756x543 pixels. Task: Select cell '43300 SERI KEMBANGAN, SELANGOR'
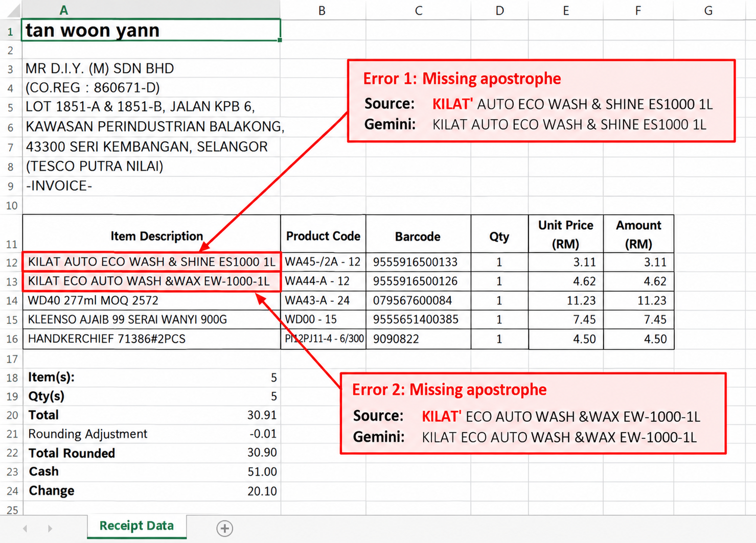click(x=151, y=147)
